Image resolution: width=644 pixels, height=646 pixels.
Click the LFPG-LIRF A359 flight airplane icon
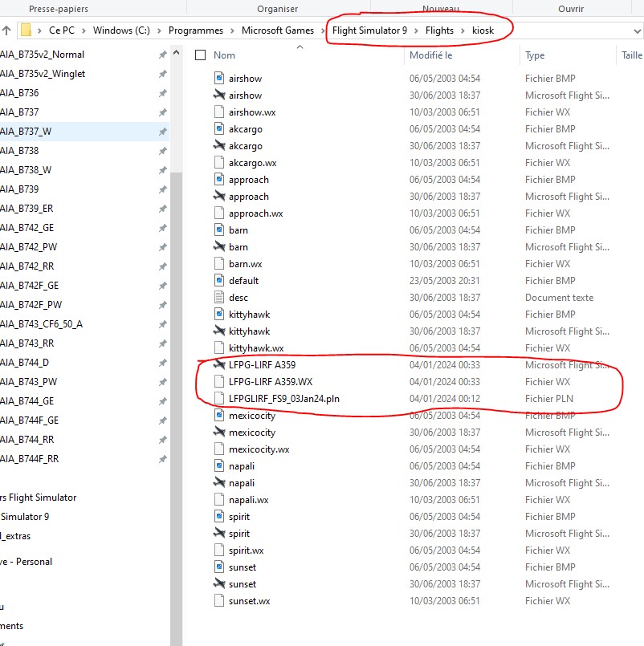[219, 364]
